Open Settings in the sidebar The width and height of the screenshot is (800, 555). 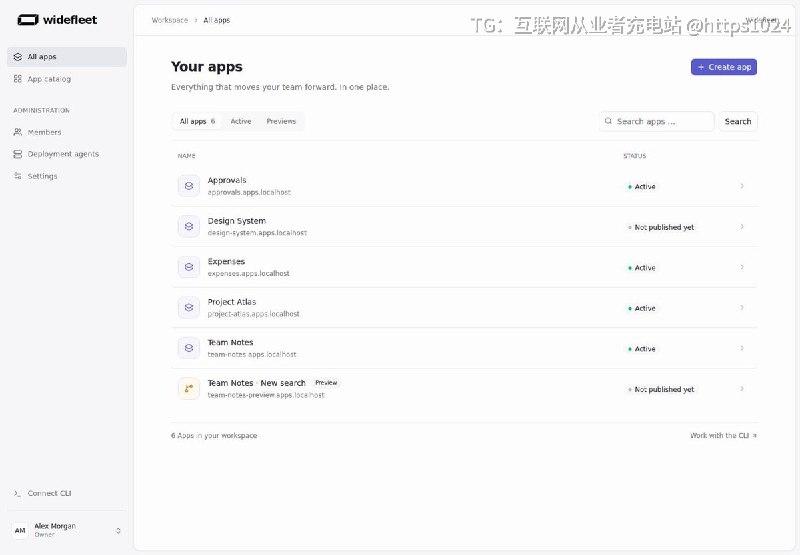pyautogui.click(x=67, y=175)
